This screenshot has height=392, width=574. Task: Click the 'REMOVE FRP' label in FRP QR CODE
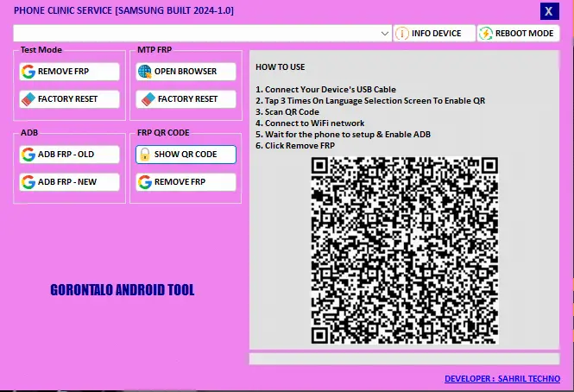click(180, 182)
